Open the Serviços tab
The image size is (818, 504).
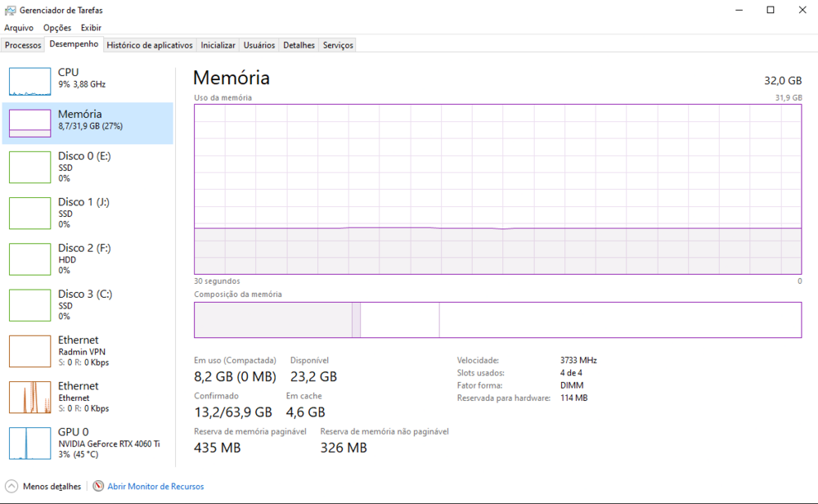338,45
